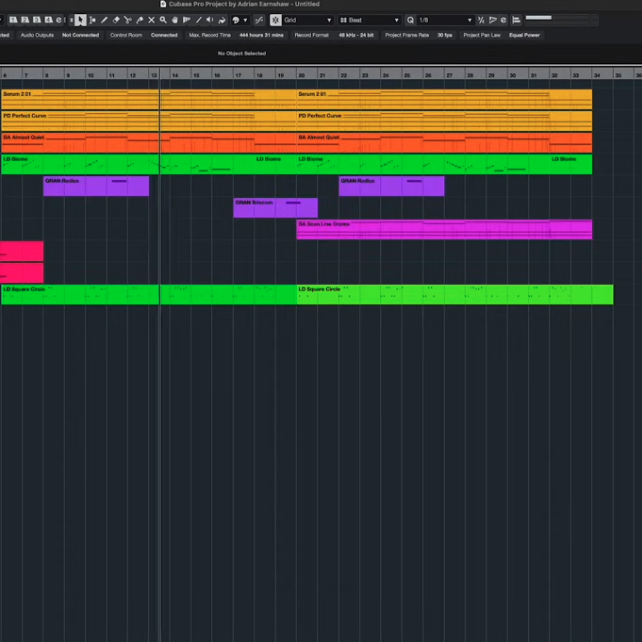Click bar 14 on the ruler
Image resolution: width=642 pixels, height=642 pixels.
tap(175, 75)
